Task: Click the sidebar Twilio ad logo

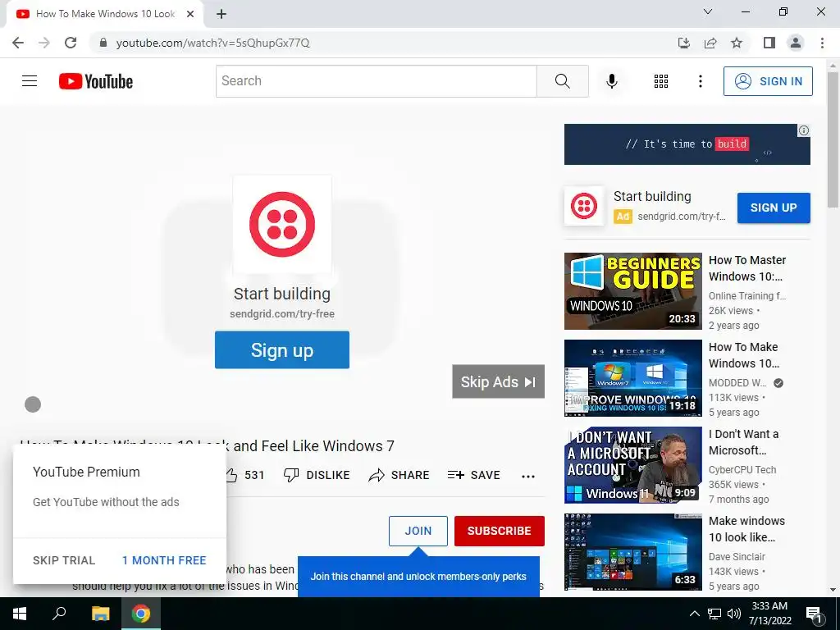Action: 584,206
